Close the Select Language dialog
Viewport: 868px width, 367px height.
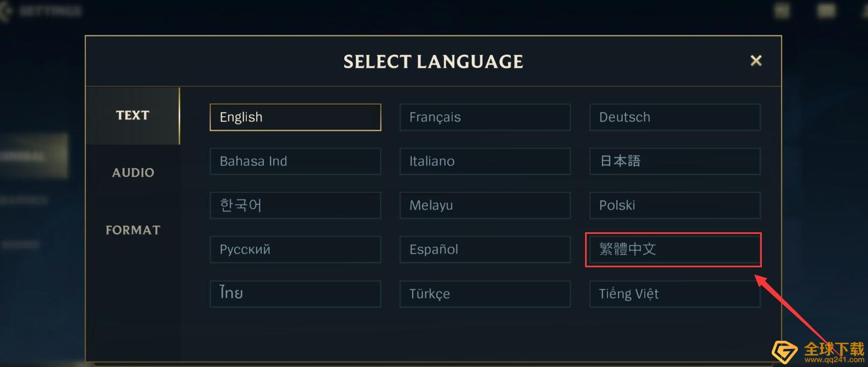(756, 61)
